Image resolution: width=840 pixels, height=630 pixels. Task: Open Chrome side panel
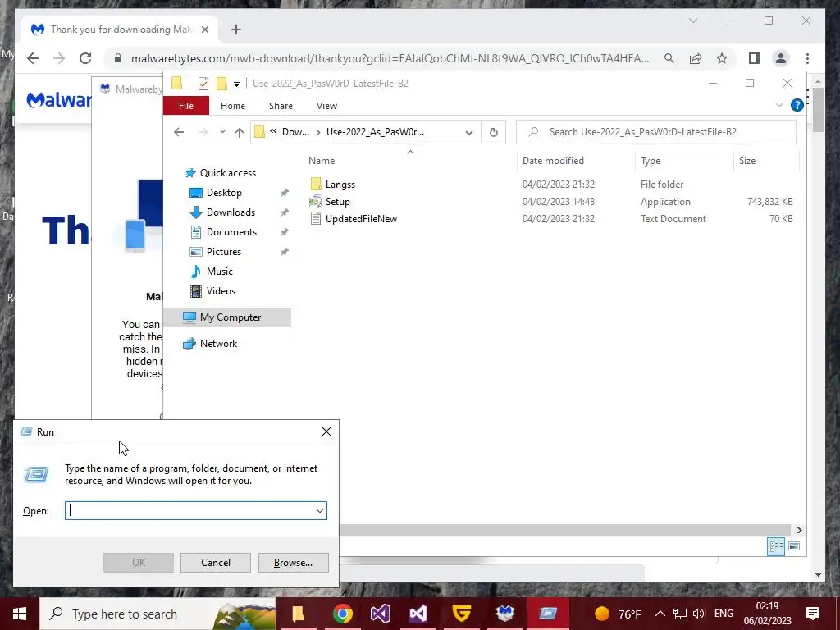point(755,58)
